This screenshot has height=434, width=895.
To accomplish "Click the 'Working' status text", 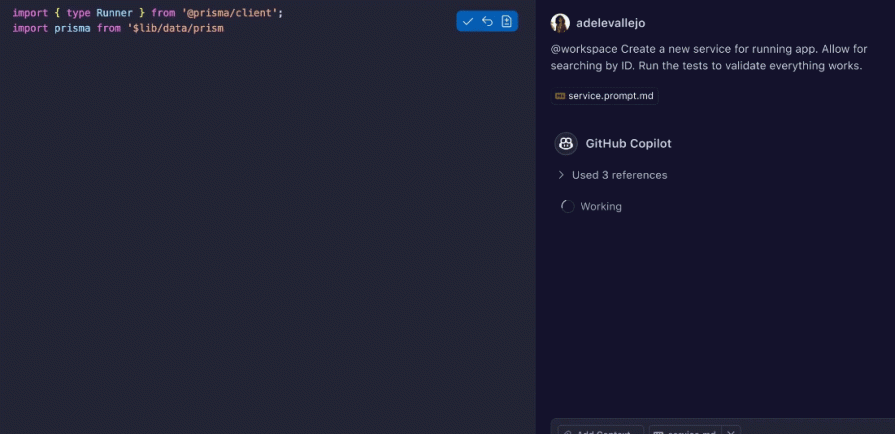I will click(x=601, y=207).
